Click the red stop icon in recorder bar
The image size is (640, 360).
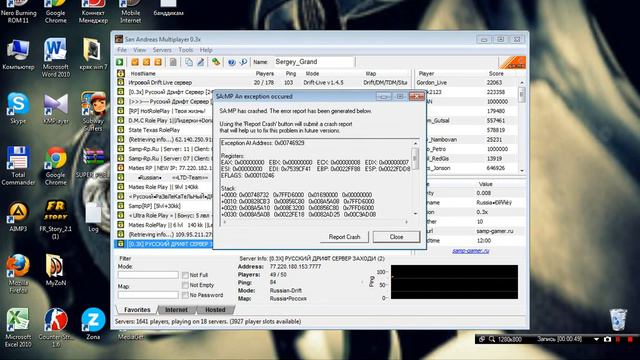[630, 339]
